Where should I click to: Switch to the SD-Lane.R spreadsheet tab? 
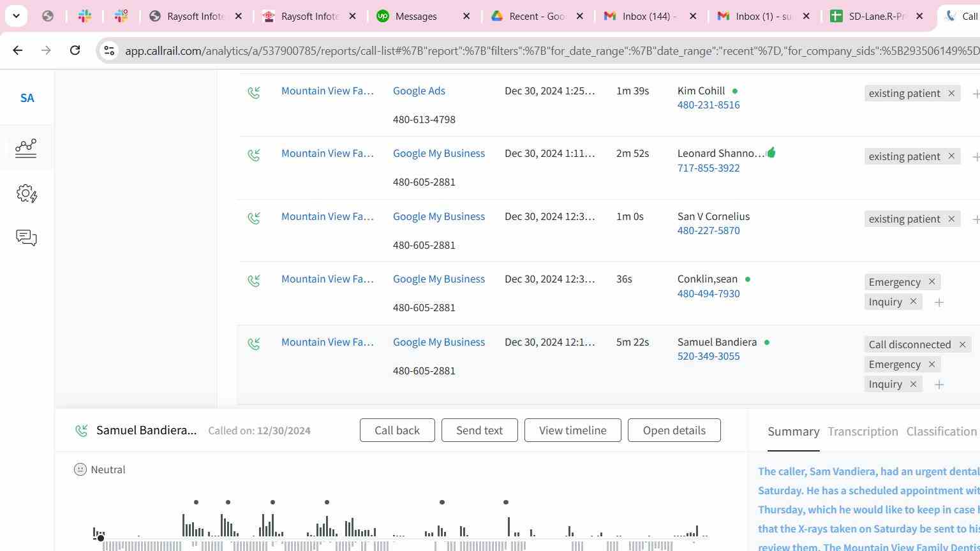(876, 16)
